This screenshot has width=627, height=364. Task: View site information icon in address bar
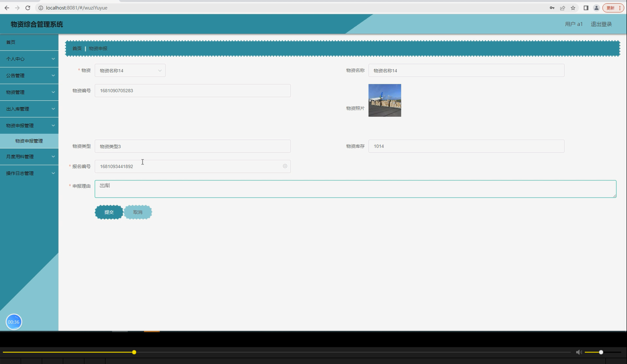pyautogui.click(x=41, y=8)
